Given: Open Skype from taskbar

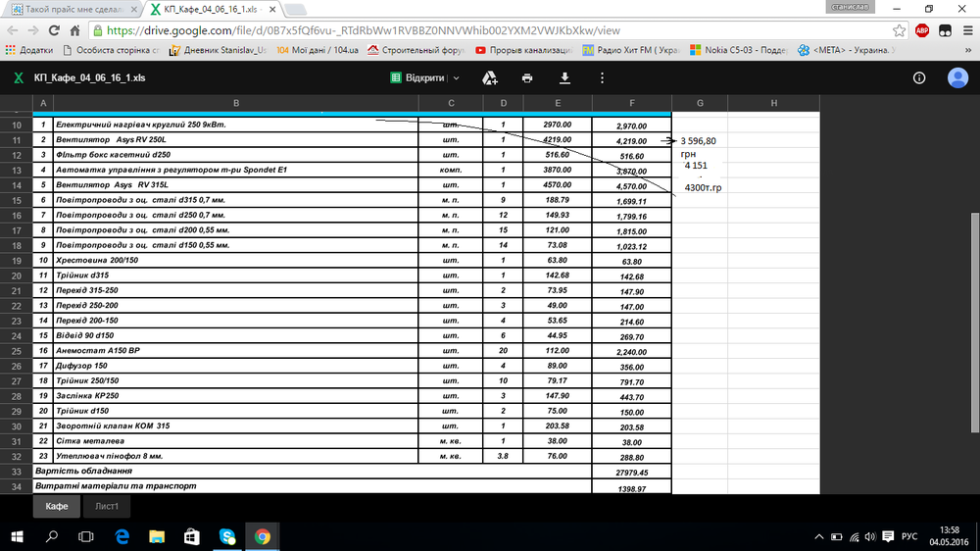Looking at the screenshot, I should [x=227, y=536].
